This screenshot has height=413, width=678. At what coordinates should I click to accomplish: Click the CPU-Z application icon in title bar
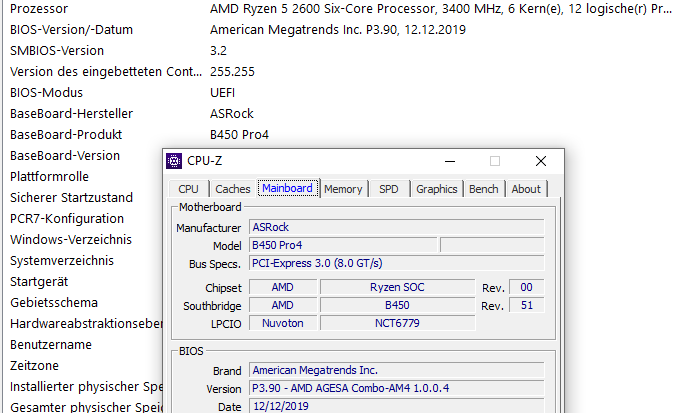174,161
